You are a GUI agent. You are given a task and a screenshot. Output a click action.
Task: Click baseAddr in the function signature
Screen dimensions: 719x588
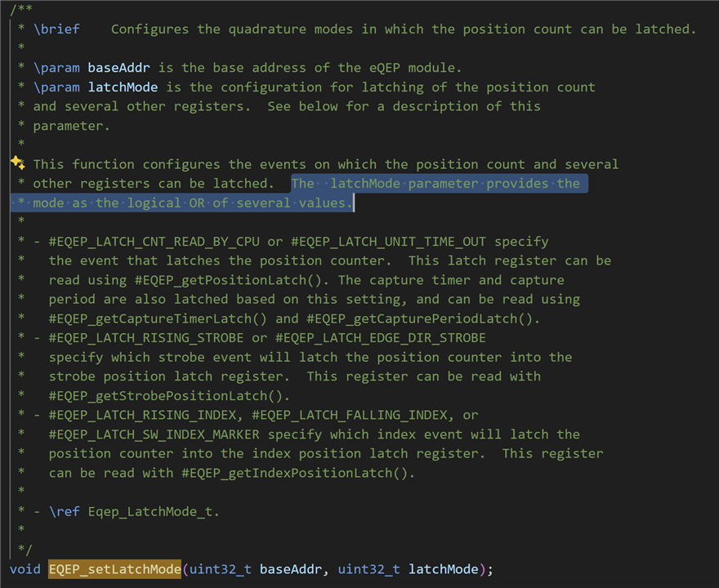pos(291,569)
